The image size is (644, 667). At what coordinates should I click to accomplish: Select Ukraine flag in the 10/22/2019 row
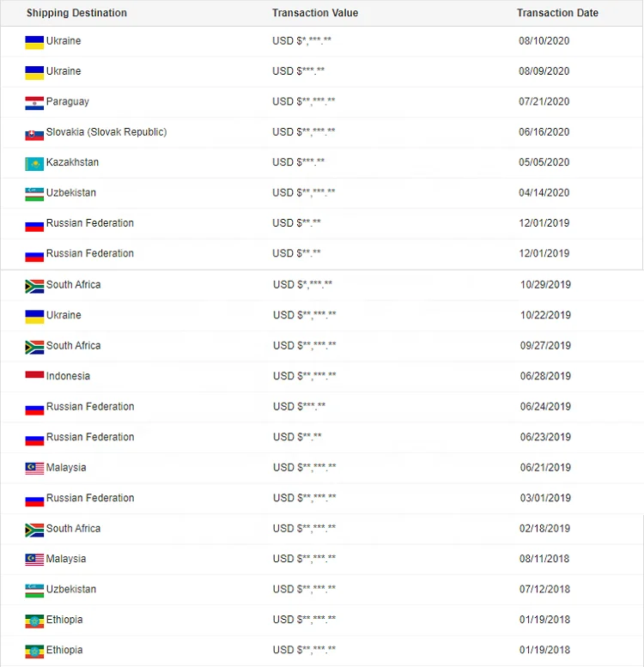click(x=34, y=316)
